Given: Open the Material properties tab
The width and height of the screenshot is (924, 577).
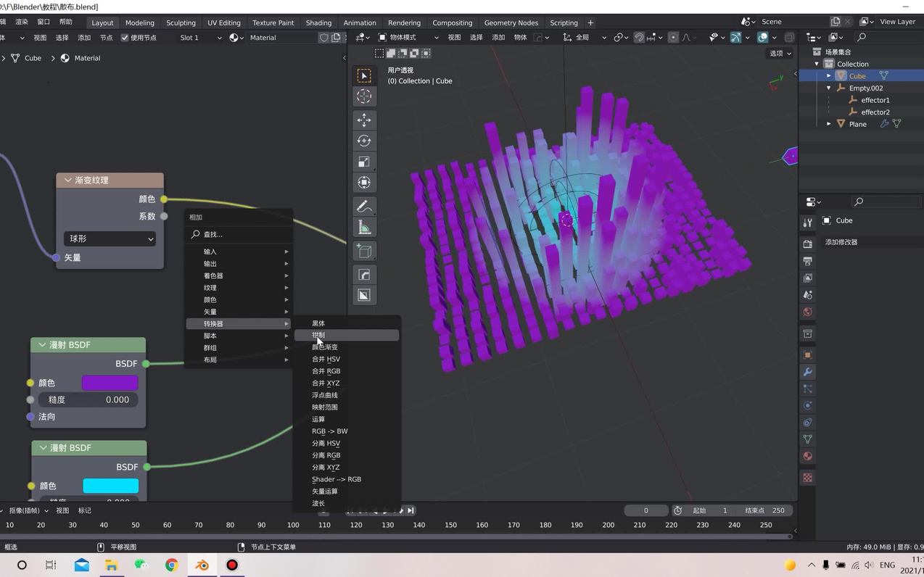Looking at the screenshot, I should pos(807,456).
